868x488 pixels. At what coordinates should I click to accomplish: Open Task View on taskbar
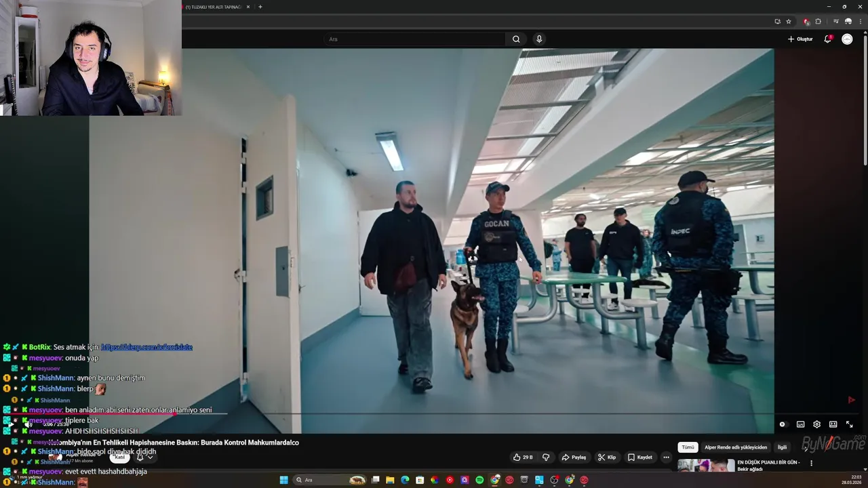coord(375,480)
